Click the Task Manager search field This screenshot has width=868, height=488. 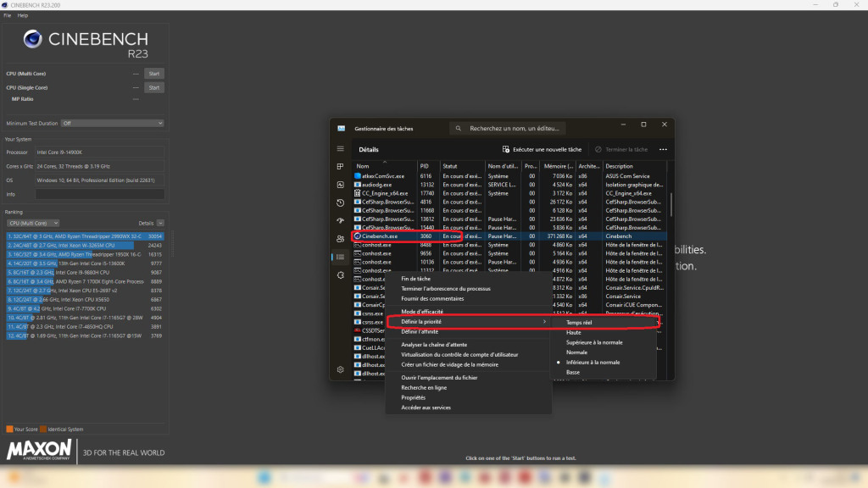[x=507, y=129]
